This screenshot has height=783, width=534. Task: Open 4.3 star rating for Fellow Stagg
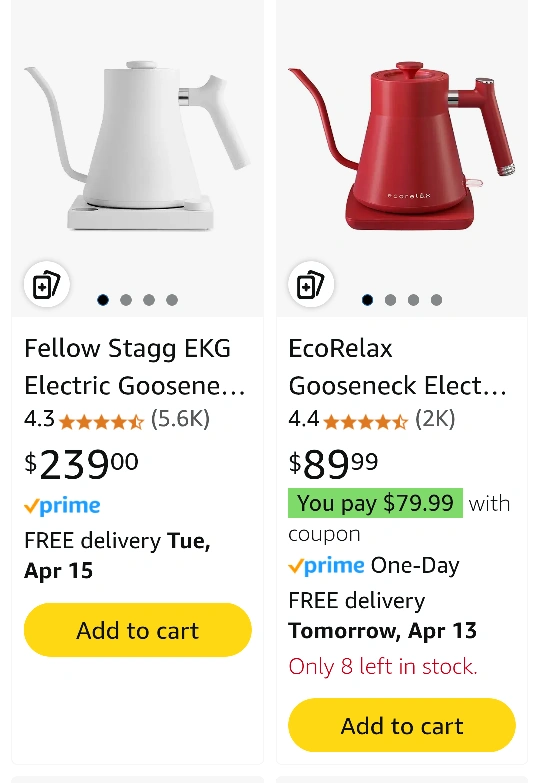click(84, 419)
